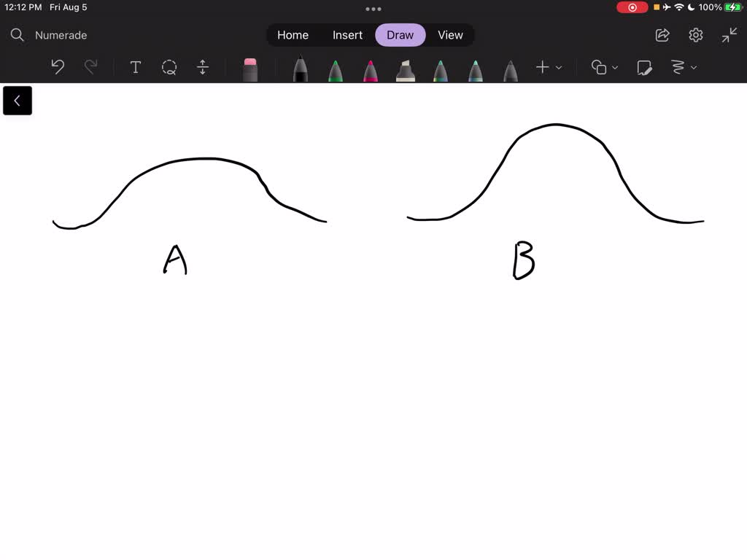
Task: Open the Settings gear
Action: (x=695, y=35)
